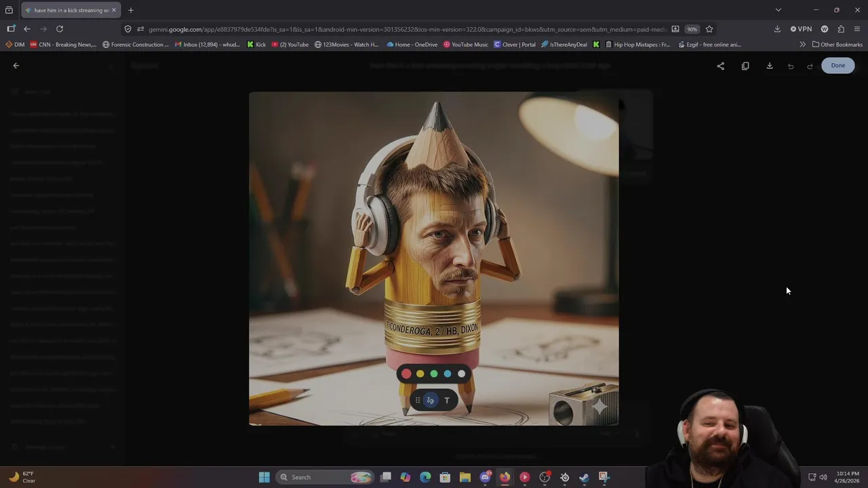Viewport: 868px width, 488px height.
Task: Open a new browser tab
Action: (131, 10)
